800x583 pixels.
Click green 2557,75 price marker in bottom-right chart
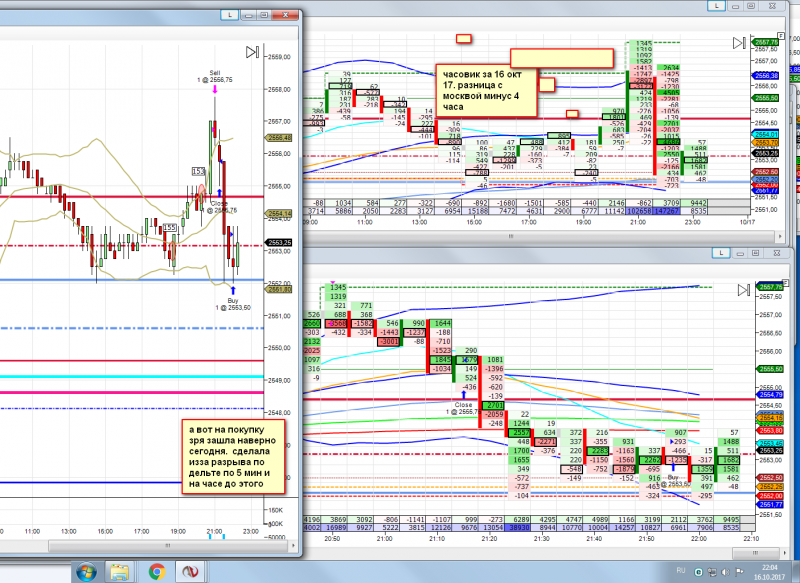pyautogui.click(x=769, y=287)
